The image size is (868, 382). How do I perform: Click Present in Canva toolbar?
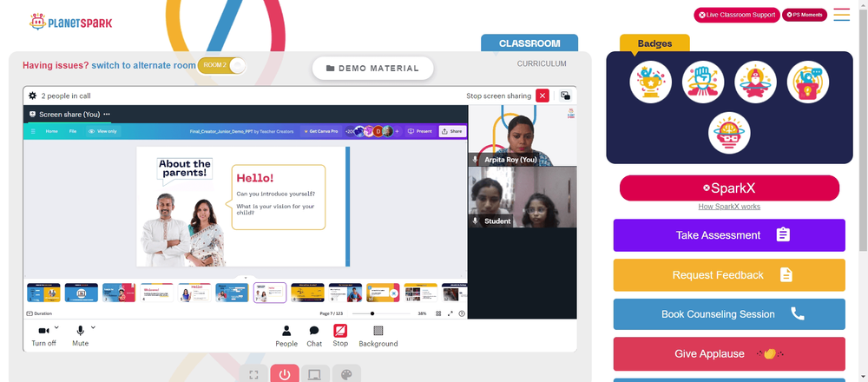[x=419, y=131]
